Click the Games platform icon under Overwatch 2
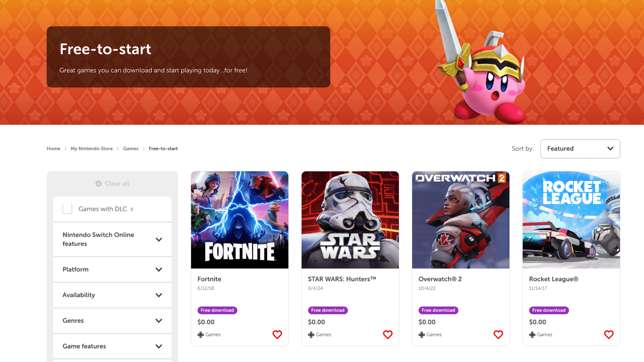Viewport: 644px width, 362px height. point(421,334)
